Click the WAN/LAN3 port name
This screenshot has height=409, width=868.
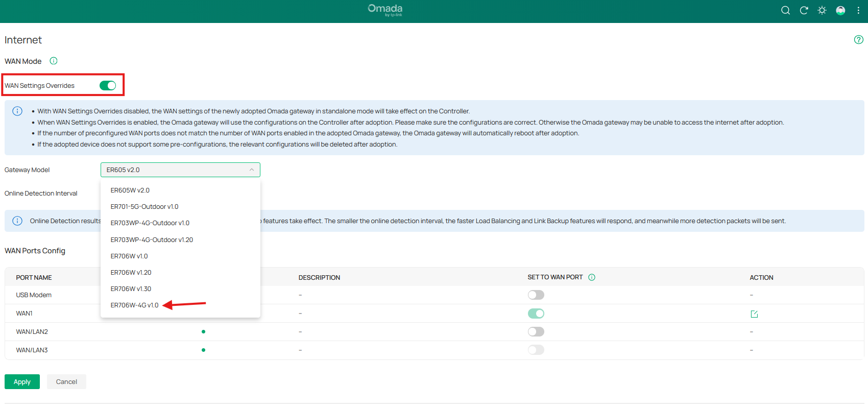pos(32,350)
